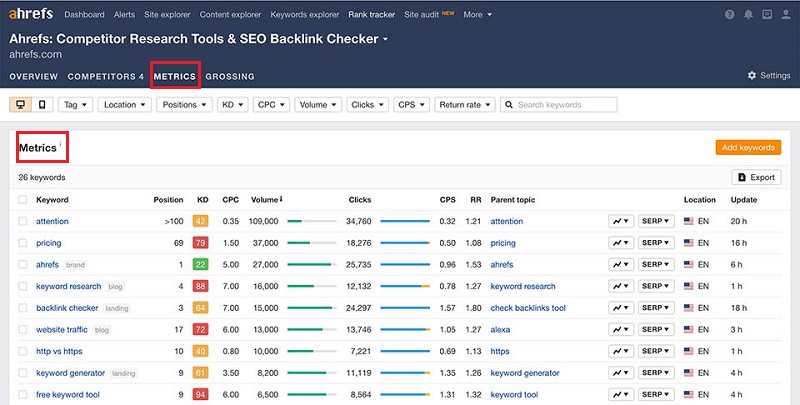Viewport: 800px width, 405px height.
Task: Open the free keyword tool link
Action: point(68,395)
